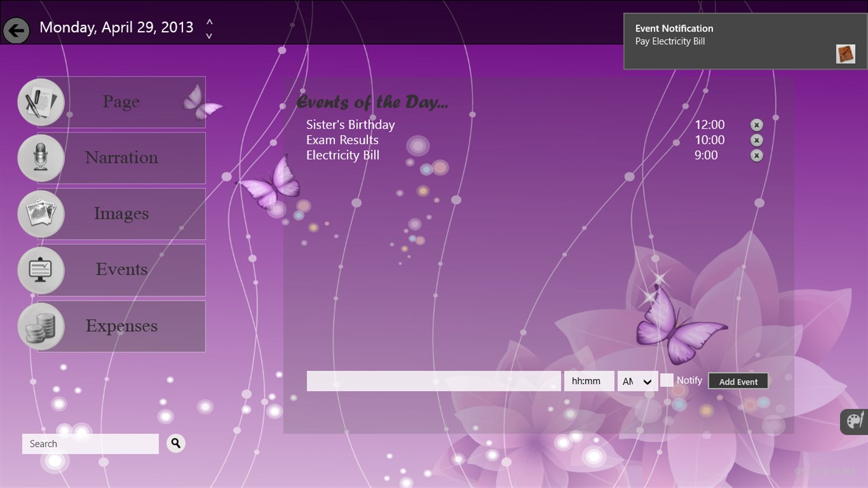Click the search magnifier icon

point(176,443)
